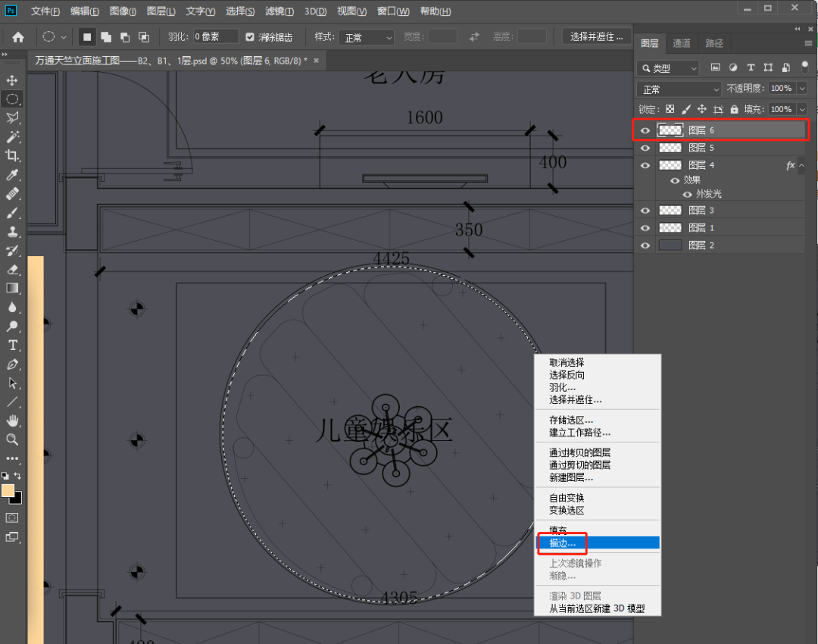The image size is (818, 644).
Task: Hide layer 图层 5 with eye icon
Action: pos(645,148)
